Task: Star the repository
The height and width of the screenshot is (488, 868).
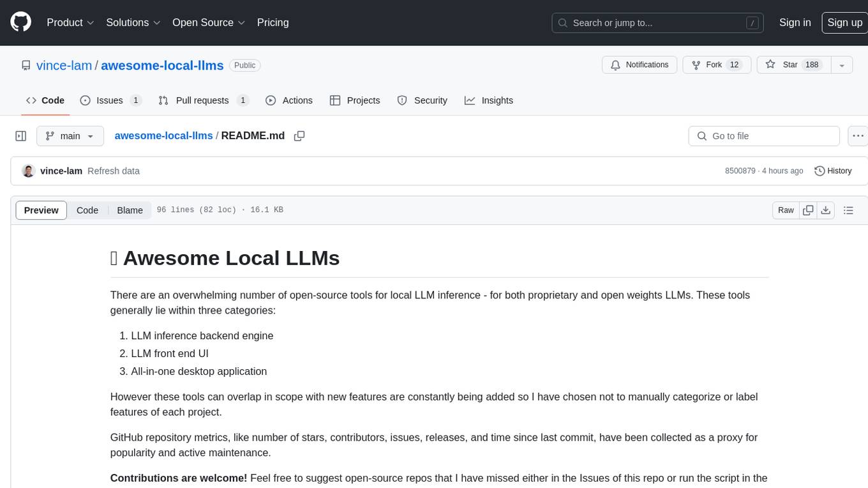Action: tap(793, 65)
